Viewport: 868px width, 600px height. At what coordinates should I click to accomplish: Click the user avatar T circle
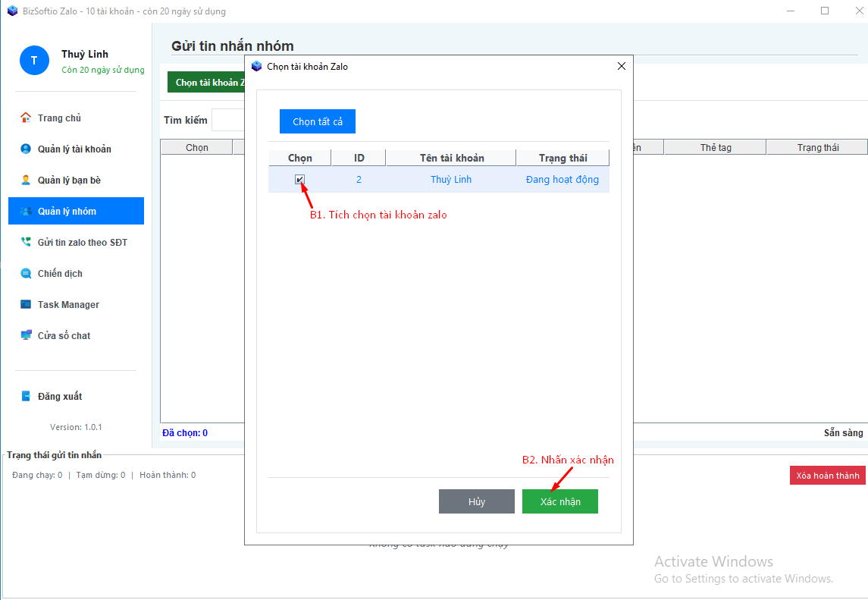[x=34, y=61]
